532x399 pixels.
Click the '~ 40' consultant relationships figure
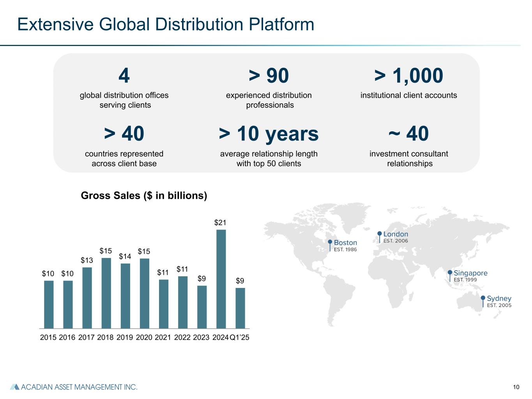(x=408, y=134)
